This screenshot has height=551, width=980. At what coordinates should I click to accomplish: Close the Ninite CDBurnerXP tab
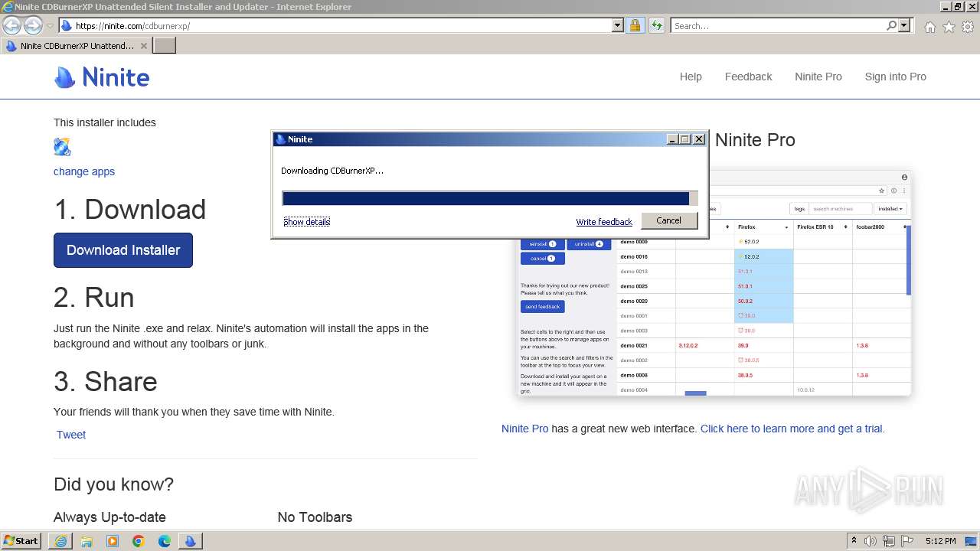pyautogui.click(x=144, y=46)
